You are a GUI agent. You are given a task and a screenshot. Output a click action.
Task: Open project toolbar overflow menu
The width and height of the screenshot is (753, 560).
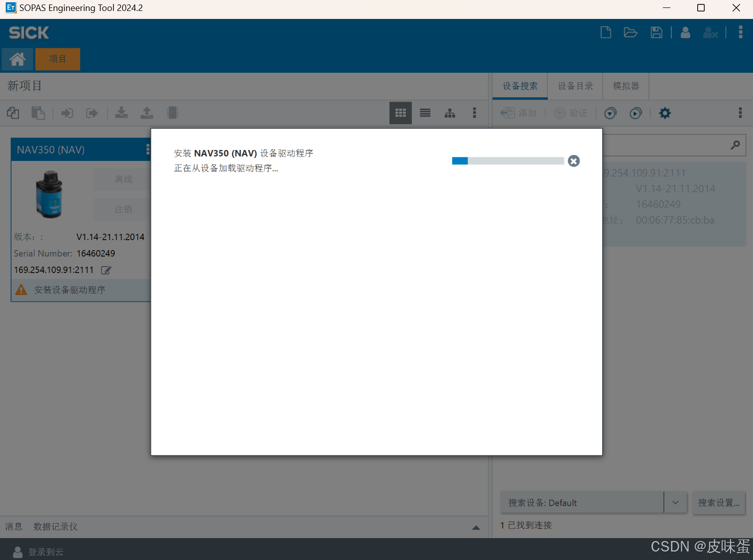475,113
